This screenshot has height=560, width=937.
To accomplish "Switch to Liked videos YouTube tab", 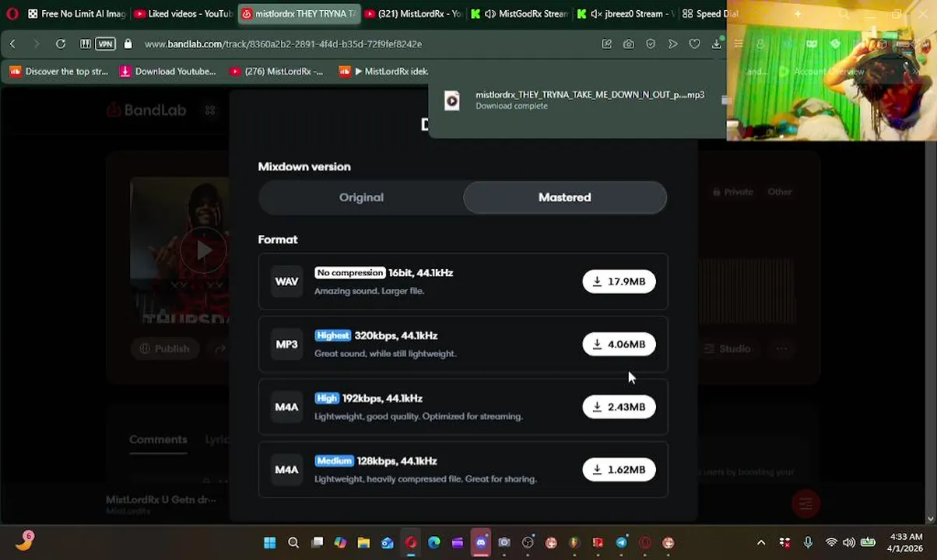I will [183, 14].
